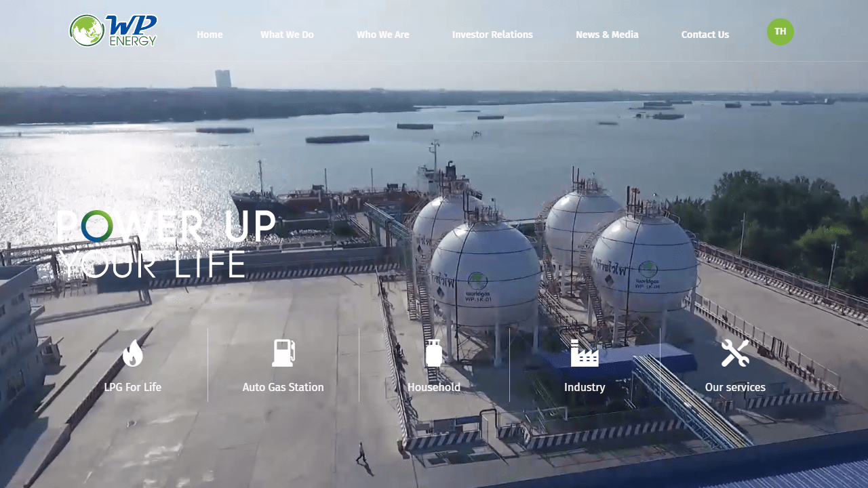Viewport: 868px width, 488px height.
Task: Open the Investor Relations dropdown
Action: pyautogui.click(x=492, y=35)
